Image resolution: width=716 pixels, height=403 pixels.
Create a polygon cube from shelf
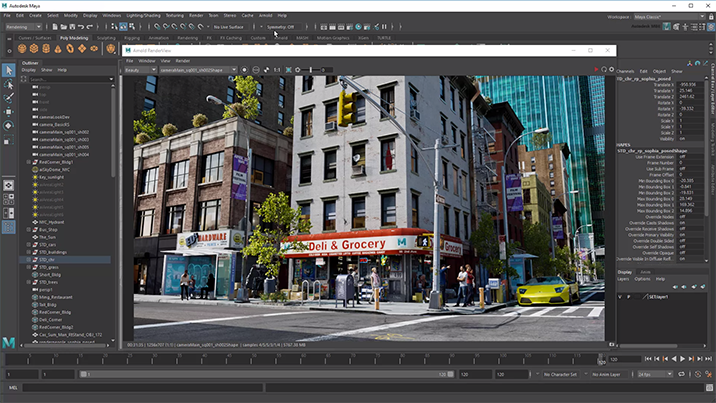pos(34,48)
